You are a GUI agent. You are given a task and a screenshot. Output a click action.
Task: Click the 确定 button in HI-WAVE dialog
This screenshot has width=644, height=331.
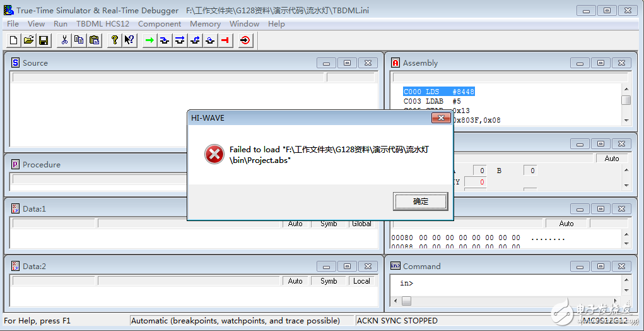click(420, 201)
